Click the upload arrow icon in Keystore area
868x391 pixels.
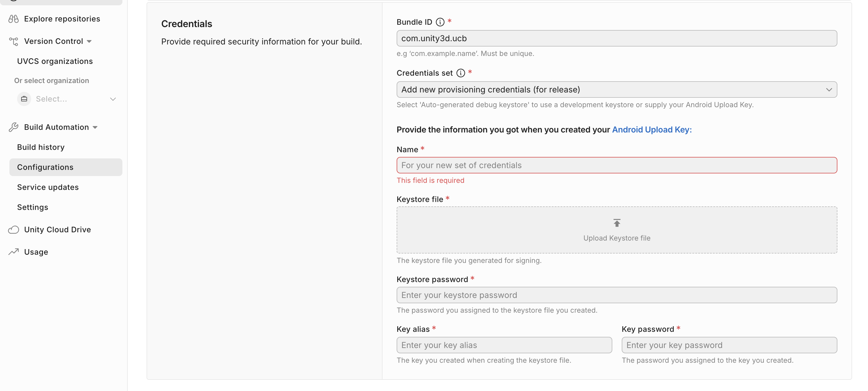point(617,223)
